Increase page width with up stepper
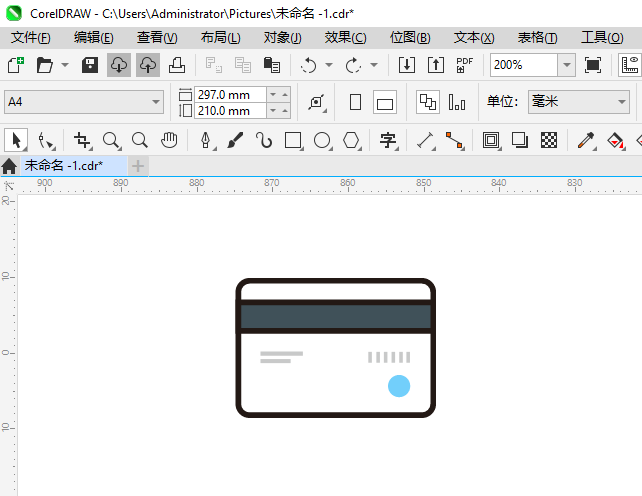The width and height of the screenshot is (642, 496). coord(285,95)
